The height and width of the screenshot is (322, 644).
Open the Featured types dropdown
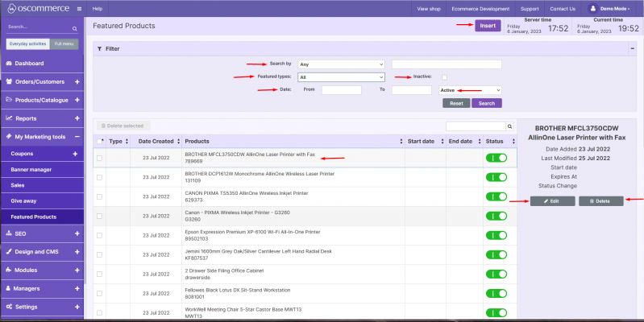coord(341,77)
